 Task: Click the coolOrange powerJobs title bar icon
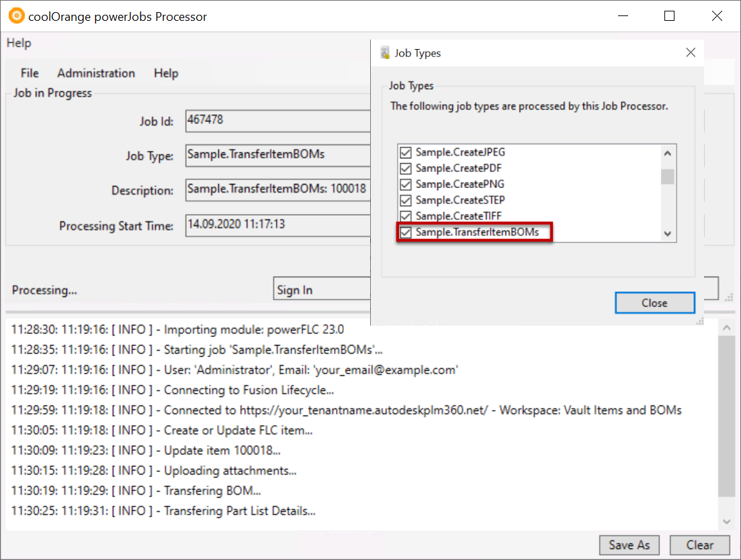(x=16, y=16)
